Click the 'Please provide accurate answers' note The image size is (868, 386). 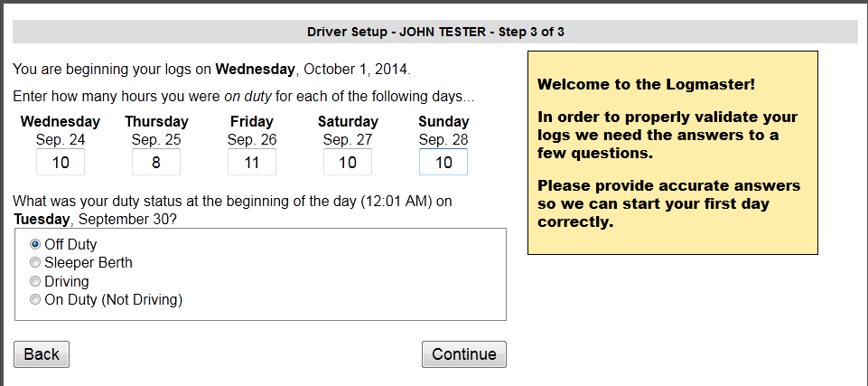tap(668, 203)
